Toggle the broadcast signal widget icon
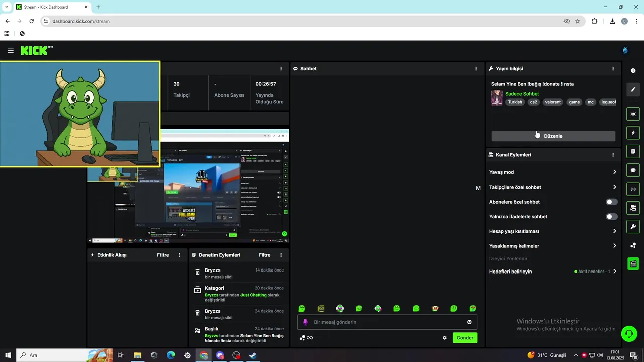Viewport: 644px width, 362px height. (x=633, y=189)
